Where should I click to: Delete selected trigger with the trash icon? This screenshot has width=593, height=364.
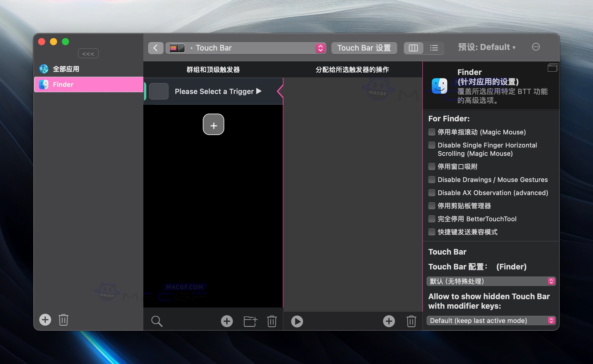pyautogui.click(x=272, y=321)
